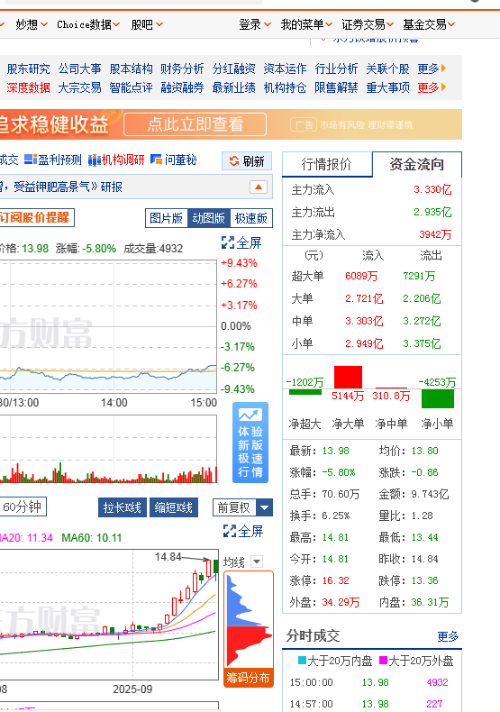Click the 机构调研 chart icon
Screen dimensions: 500x712
(x=94, y=160)
